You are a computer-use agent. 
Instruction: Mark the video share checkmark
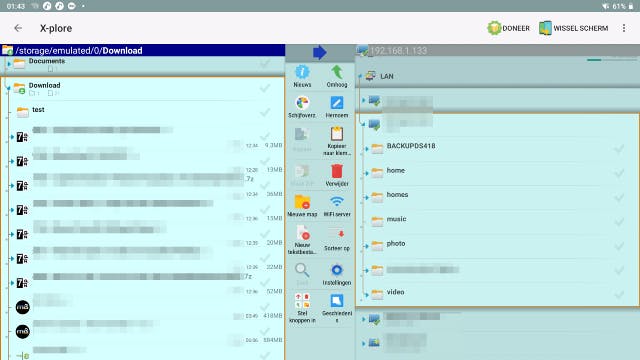coord(619,295)
